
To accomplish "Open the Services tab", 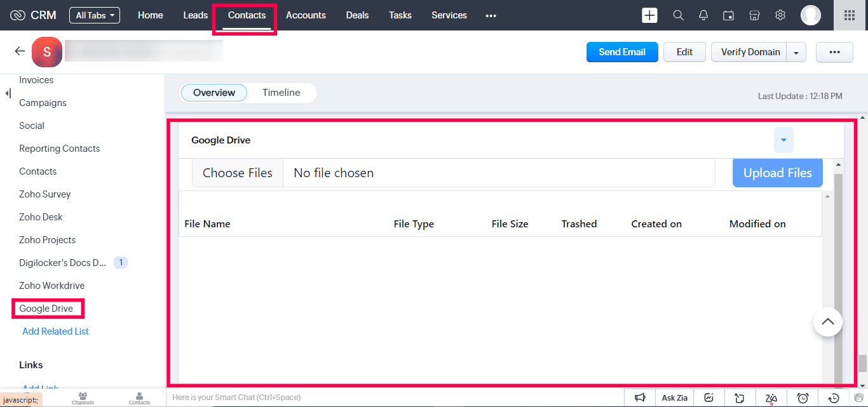I will [x=449, y=15].
